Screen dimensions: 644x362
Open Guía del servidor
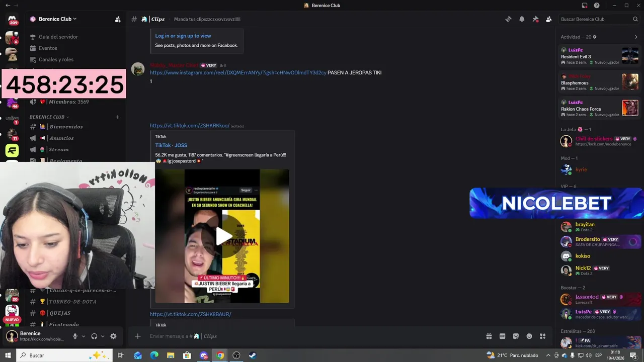point(75,37)
